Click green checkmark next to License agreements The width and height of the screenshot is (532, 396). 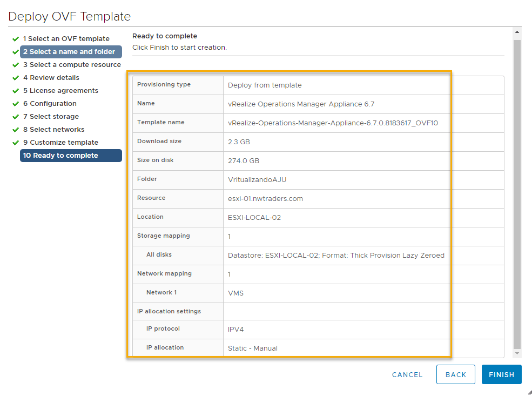pos(16,91)
